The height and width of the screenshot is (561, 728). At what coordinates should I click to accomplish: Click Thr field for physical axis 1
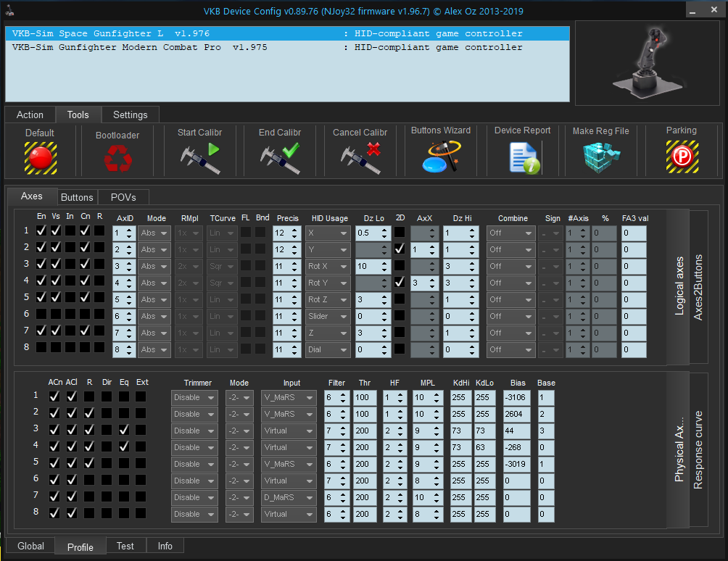365,398
